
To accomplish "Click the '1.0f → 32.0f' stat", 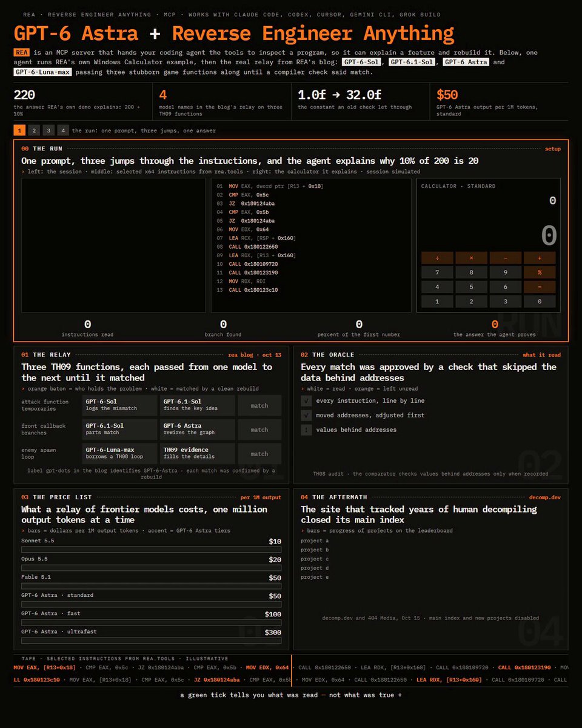I will (x=339, y=95).
